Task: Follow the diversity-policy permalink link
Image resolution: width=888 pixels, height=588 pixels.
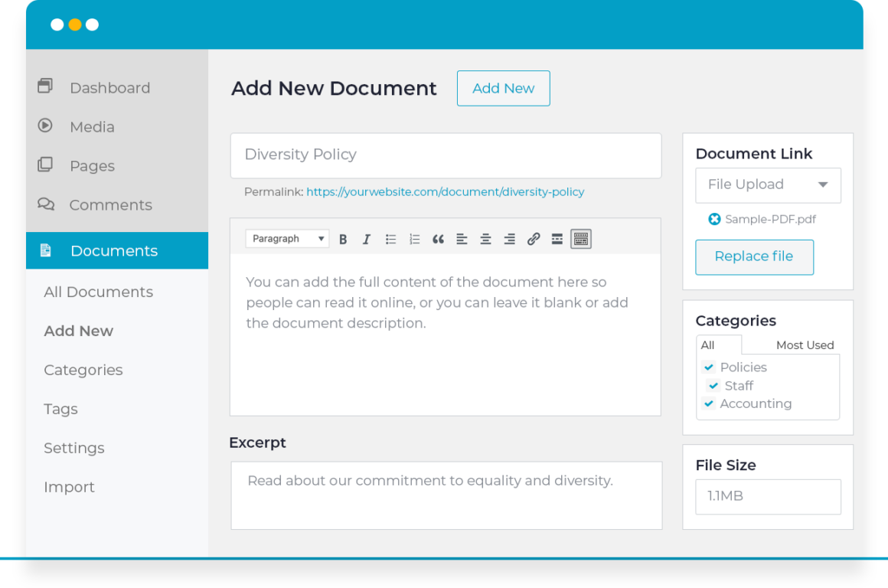Action: point(445,191)
